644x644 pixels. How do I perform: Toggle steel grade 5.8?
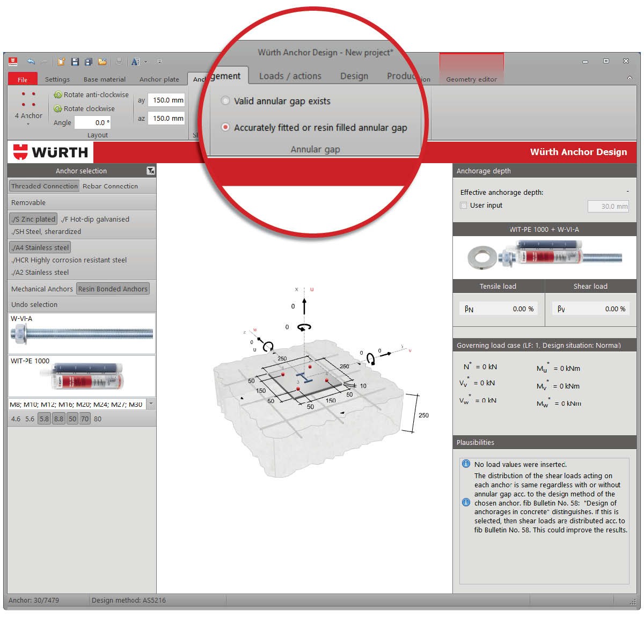(x=44, y=419)
